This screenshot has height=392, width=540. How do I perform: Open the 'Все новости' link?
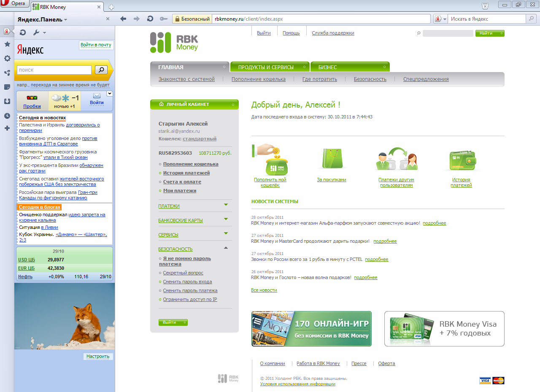click(x=264, y=290)
